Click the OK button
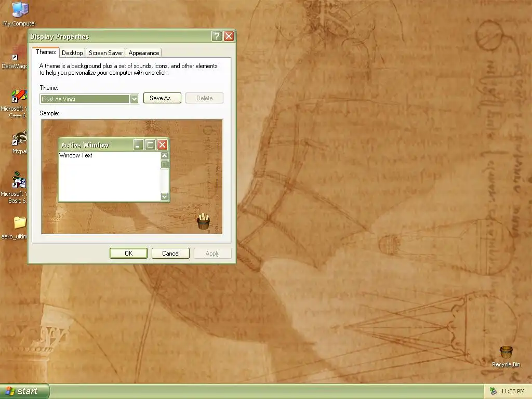The width and height of the screenshot is (532, 399). (x=129, y=254)
